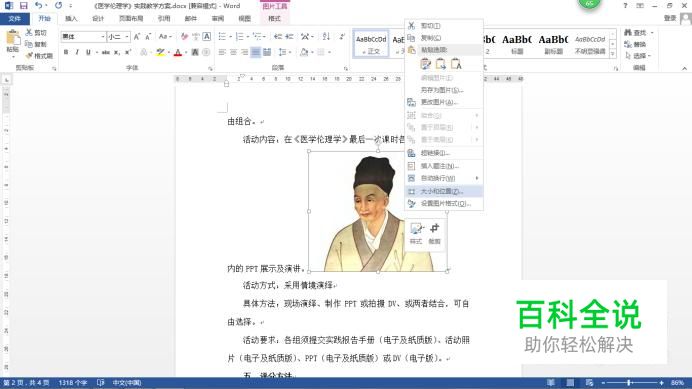Click the Shrink Font icon
The height and width of the screenshot is (389, 692).
tap(148, 37)
